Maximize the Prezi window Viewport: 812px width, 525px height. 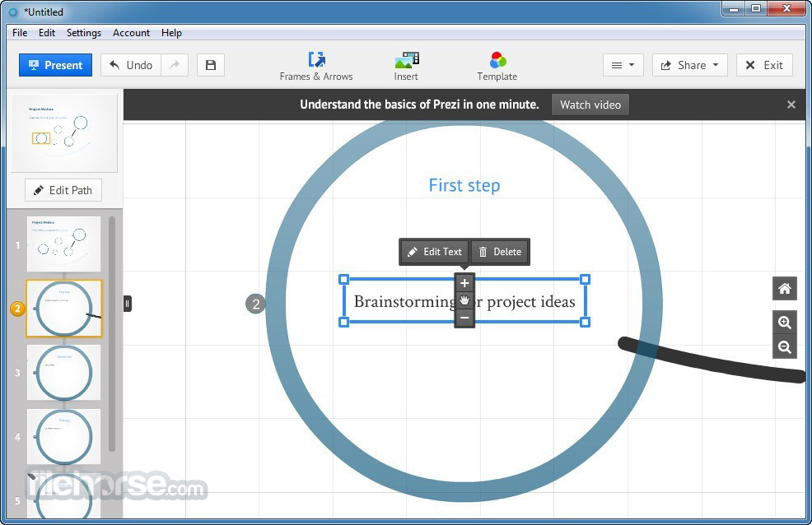pyautogui.click(x=756, y=8)
